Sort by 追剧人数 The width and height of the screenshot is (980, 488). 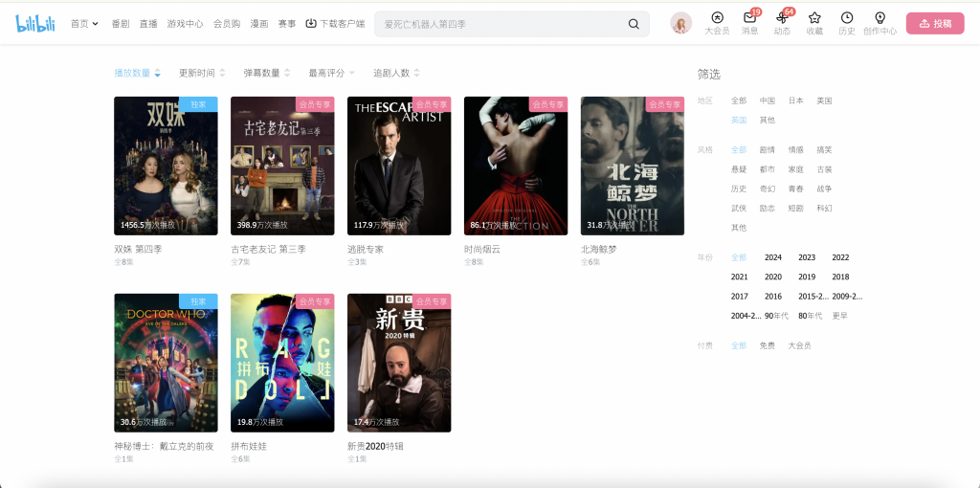point(396,73)
